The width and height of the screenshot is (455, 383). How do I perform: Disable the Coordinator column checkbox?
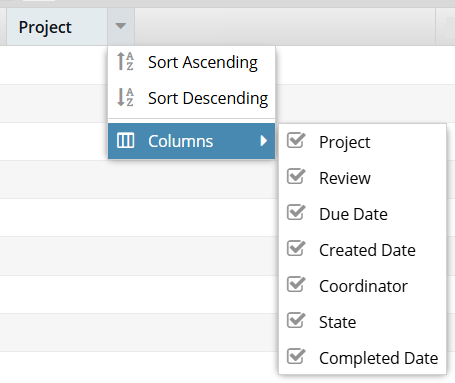pyautogui.click(x=296, y=285)
